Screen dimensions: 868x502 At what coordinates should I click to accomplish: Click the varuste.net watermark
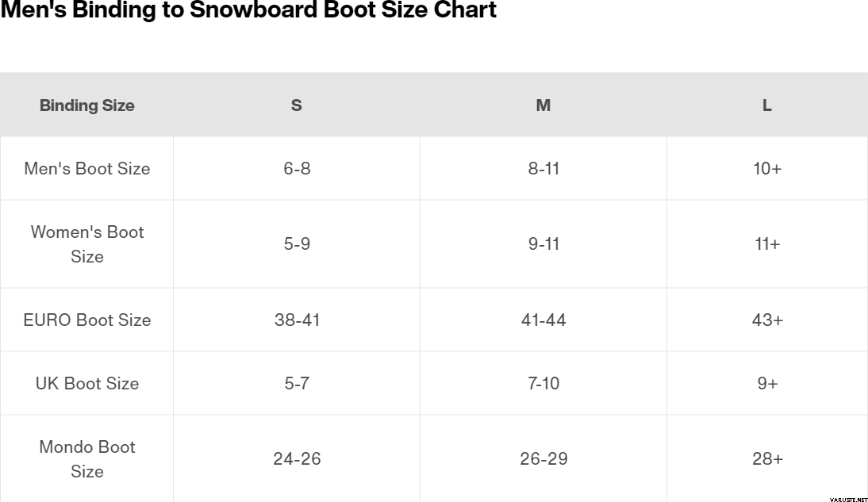pyautogui.click(x=847, y=499)
